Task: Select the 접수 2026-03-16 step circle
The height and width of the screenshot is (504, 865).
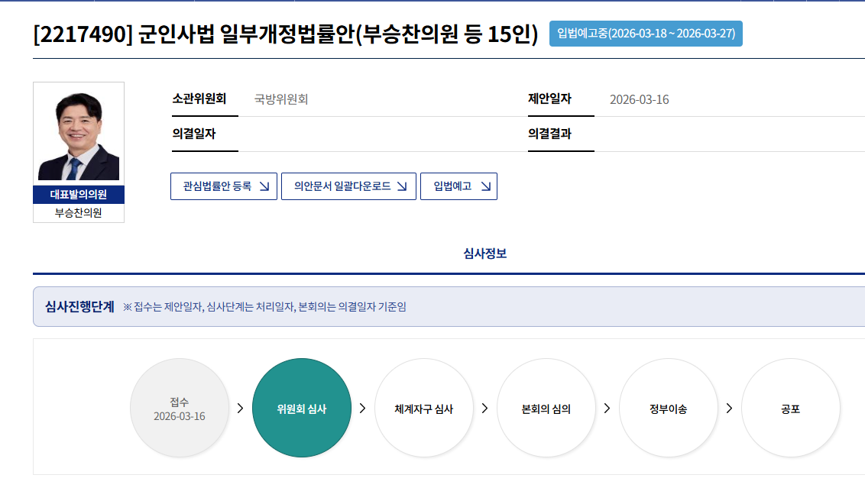Action: coord(180,409)
